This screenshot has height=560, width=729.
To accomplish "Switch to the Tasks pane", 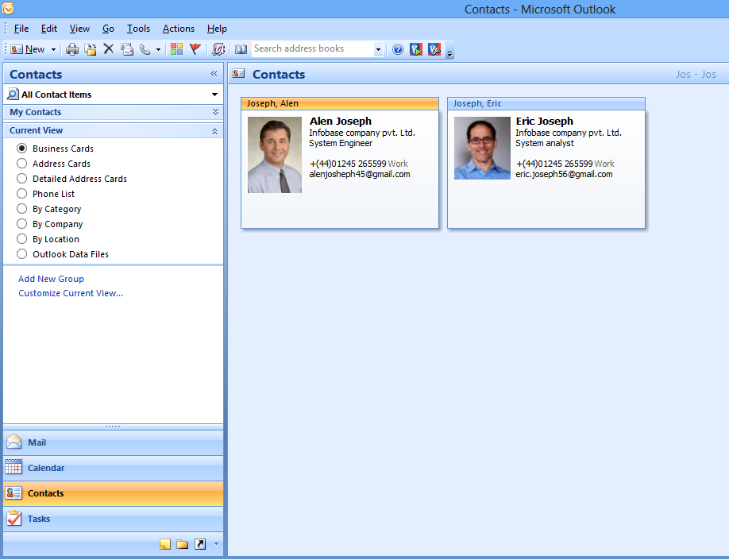I will click(113, 519).
